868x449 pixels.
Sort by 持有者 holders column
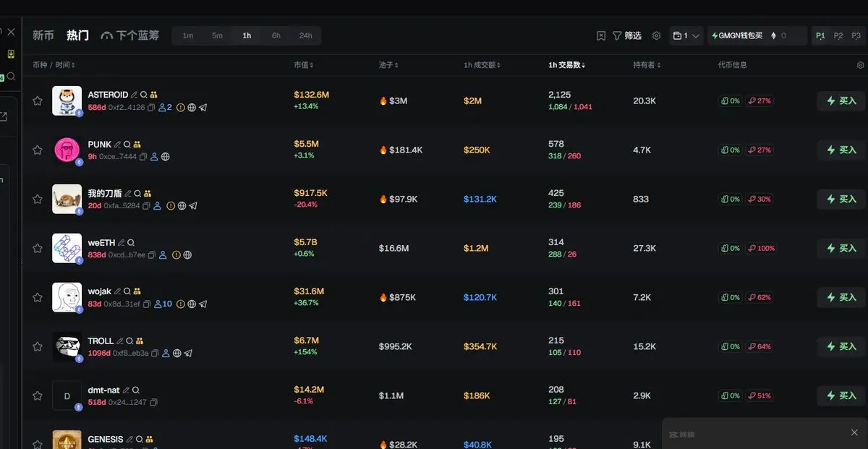pyautogui.click(x=647, y=65)
